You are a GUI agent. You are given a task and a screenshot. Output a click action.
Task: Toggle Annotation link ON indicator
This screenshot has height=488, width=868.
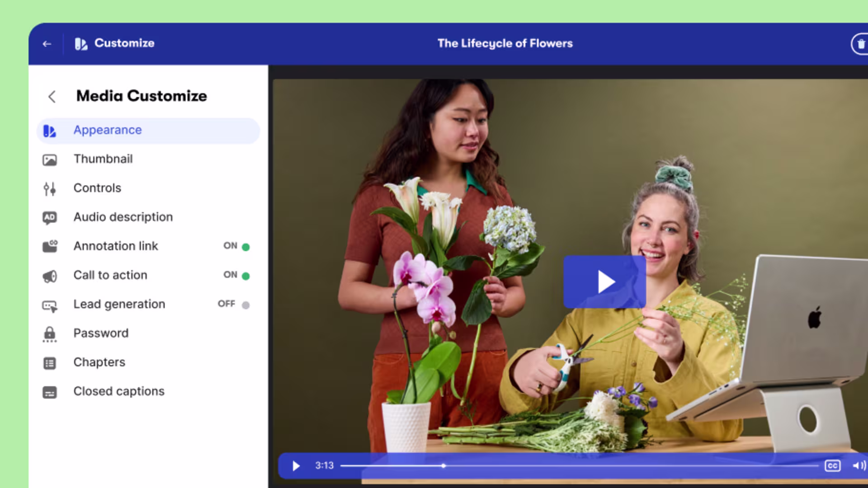click(x=245, y=247)
